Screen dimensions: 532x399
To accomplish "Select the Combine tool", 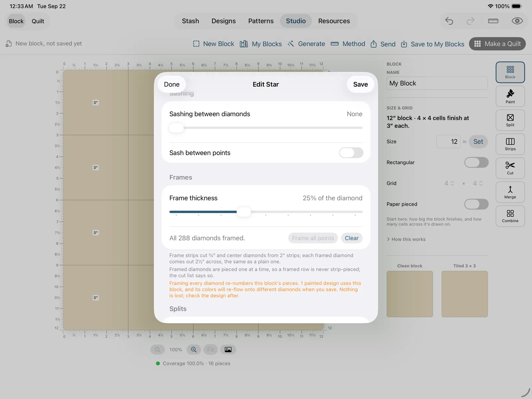I will (510, 216).
